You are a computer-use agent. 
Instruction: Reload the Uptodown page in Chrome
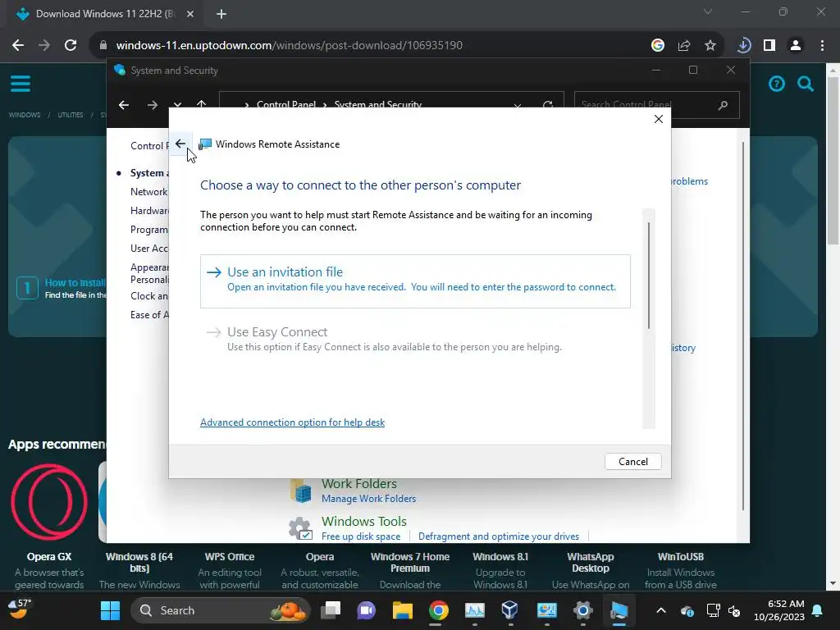pyautogui.click(x=71, y=45)
